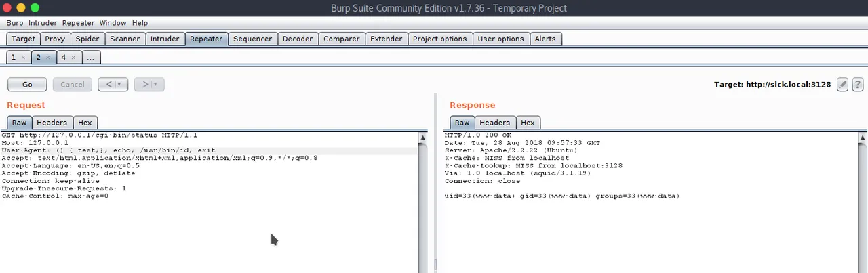This screenshot has height=273, width=868.
Task: Switch to the Sequencer tab
Action: (x=252, y=39)
